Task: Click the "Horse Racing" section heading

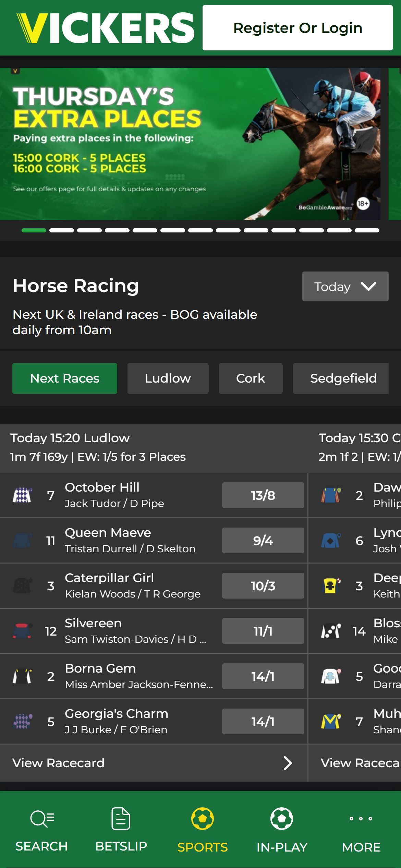Action: coord(76,286)
